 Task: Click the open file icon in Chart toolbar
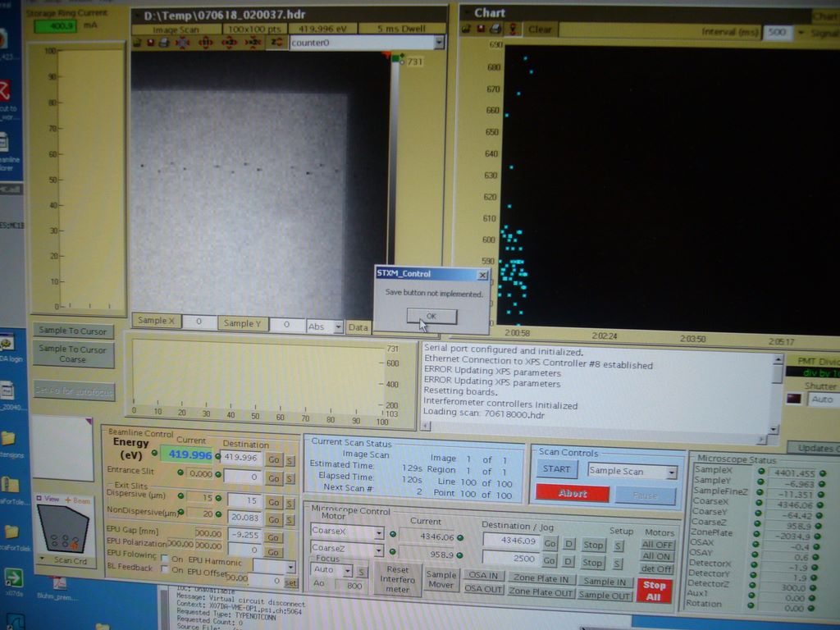coord(466,30)
